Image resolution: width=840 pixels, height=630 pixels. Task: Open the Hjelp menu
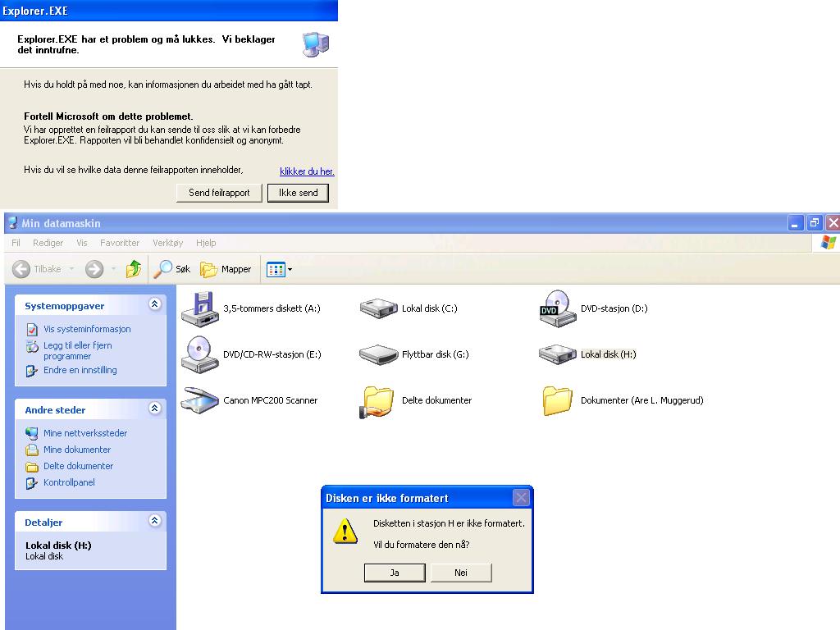[x=206, y=243]
